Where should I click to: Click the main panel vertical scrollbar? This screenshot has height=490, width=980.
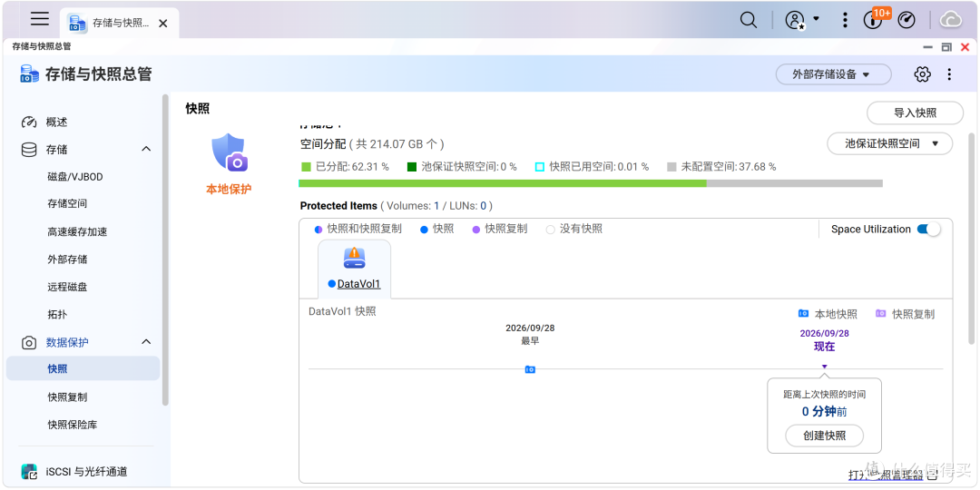click(x=971, y=238)
